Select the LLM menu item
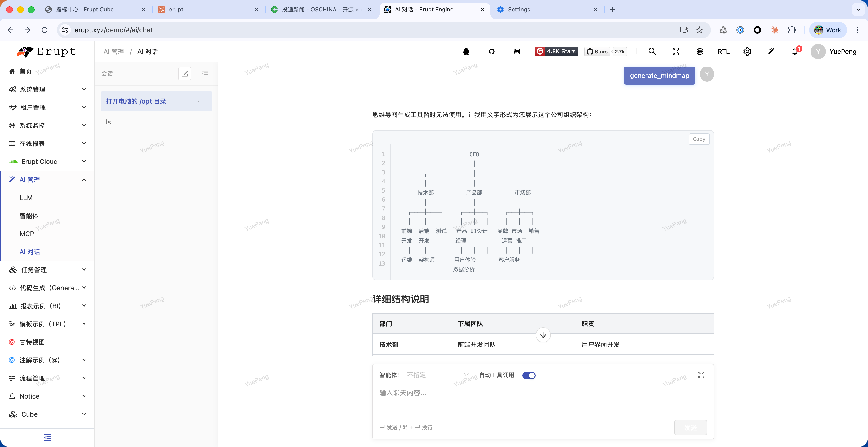The width and height of the screenshot is (868, 447). tap(26, 198)
